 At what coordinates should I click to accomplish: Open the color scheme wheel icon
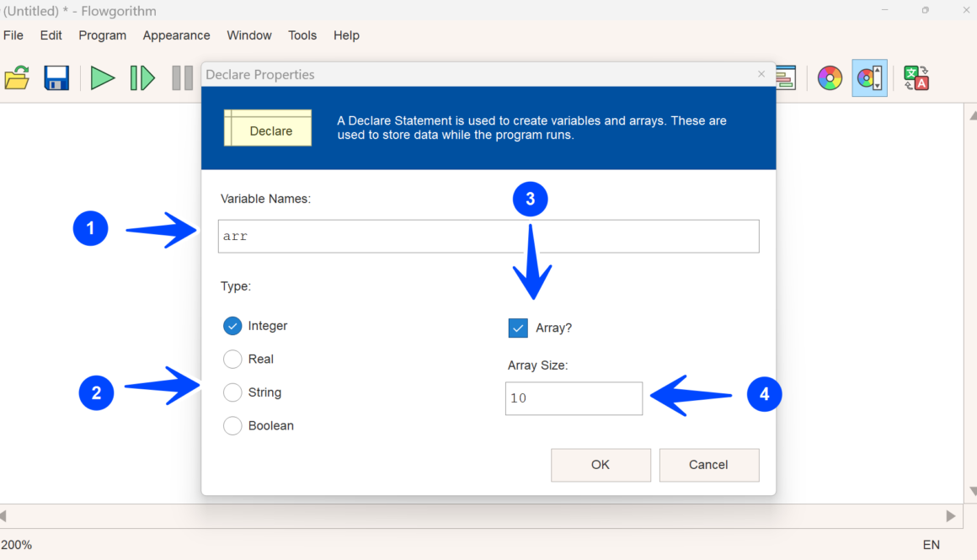point(830,78)
